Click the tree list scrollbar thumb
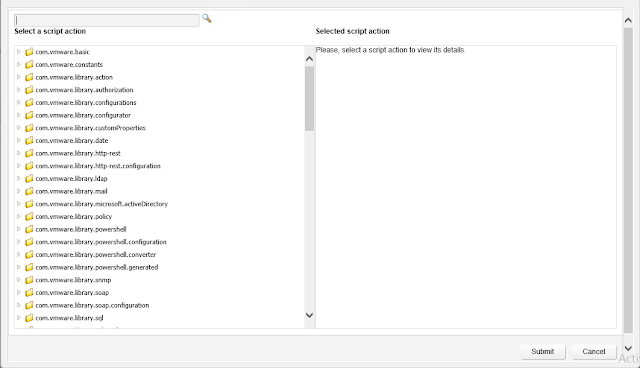Viewport: 640px width, 368px height. click(309, 98)
